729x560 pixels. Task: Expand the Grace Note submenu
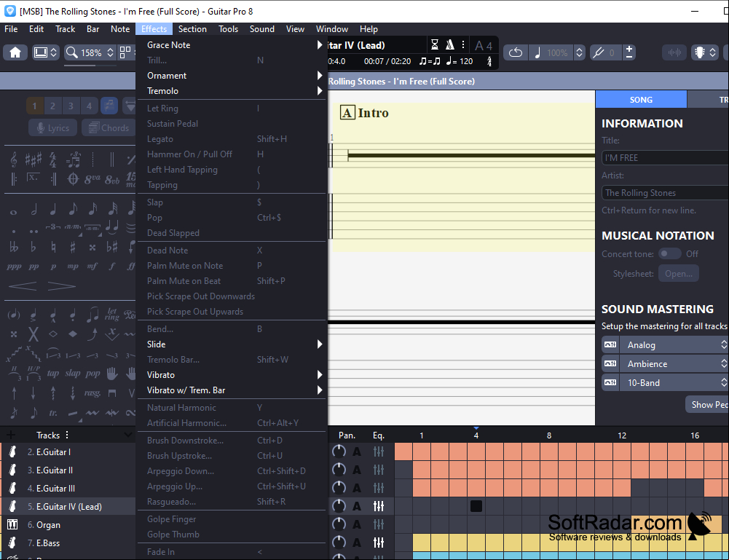tap(233, 45)
